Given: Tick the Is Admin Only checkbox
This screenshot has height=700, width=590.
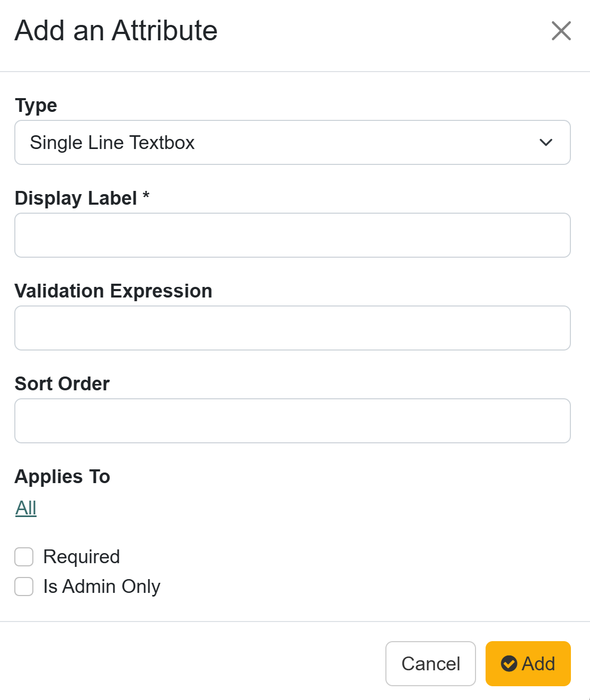Looking at the screenshot, I should click(24, 587).
